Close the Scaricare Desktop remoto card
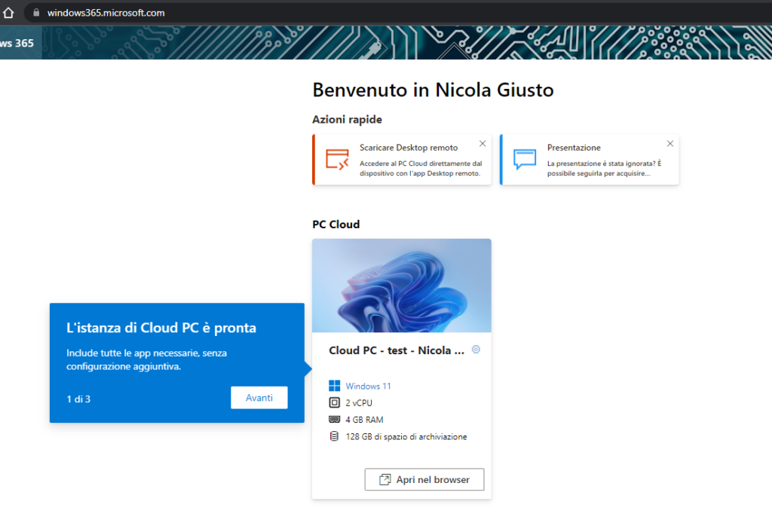The width and height of the screenshot is (772, 532). 482,144
